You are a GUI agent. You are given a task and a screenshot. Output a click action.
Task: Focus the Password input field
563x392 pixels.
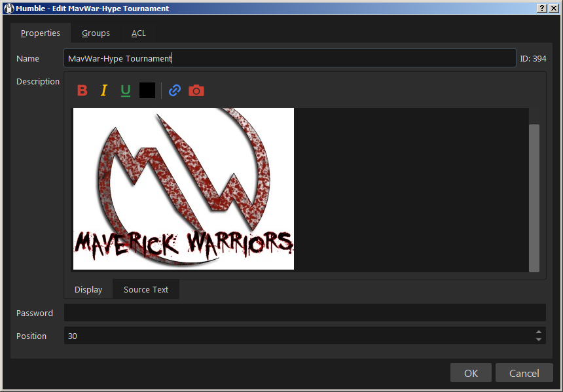[305, 313]
